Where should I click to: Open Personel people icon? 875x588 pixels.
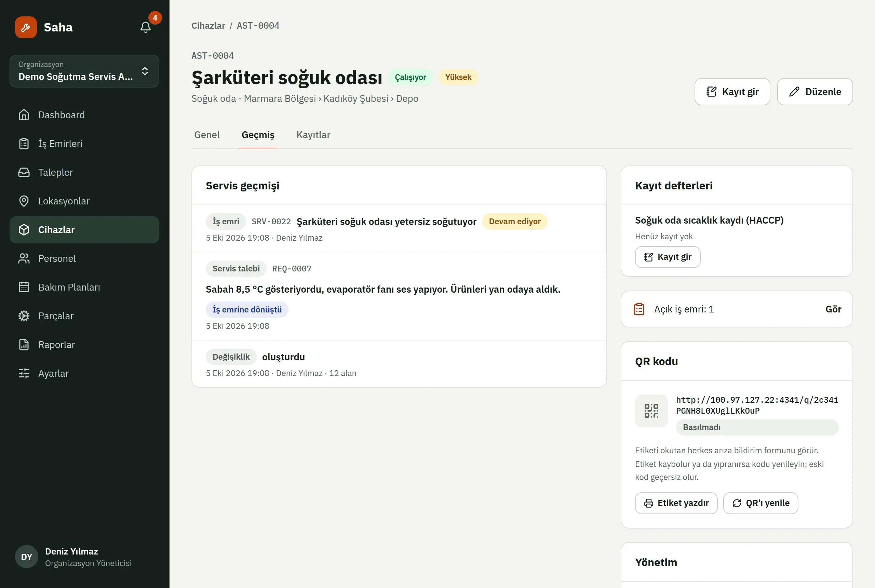click(x=24, y=258)
